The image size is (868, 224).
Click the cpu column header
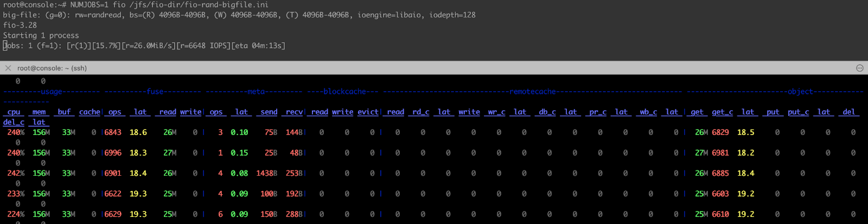pos(14,112)
